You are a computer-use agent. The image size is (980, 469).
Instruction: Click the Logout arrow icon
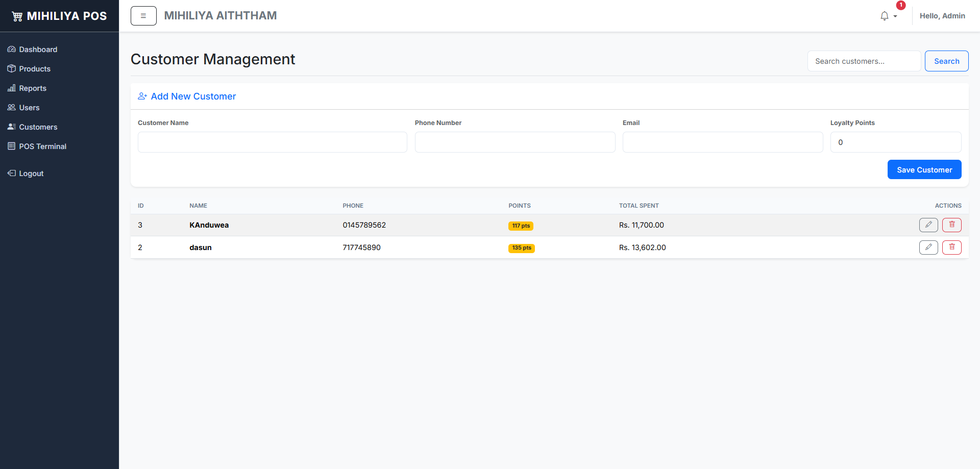[12, 174]
